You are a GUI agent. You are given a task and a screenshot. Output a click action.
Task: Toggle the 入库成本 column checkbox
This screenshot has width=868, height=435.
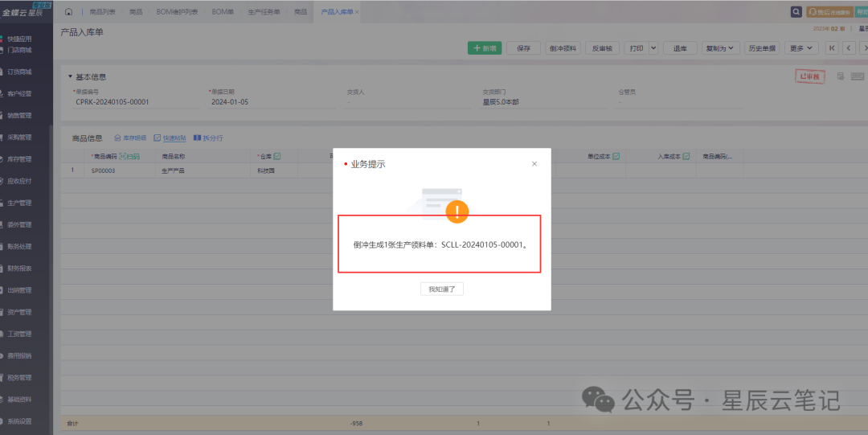pyautogui.click(x=686, y=156)
